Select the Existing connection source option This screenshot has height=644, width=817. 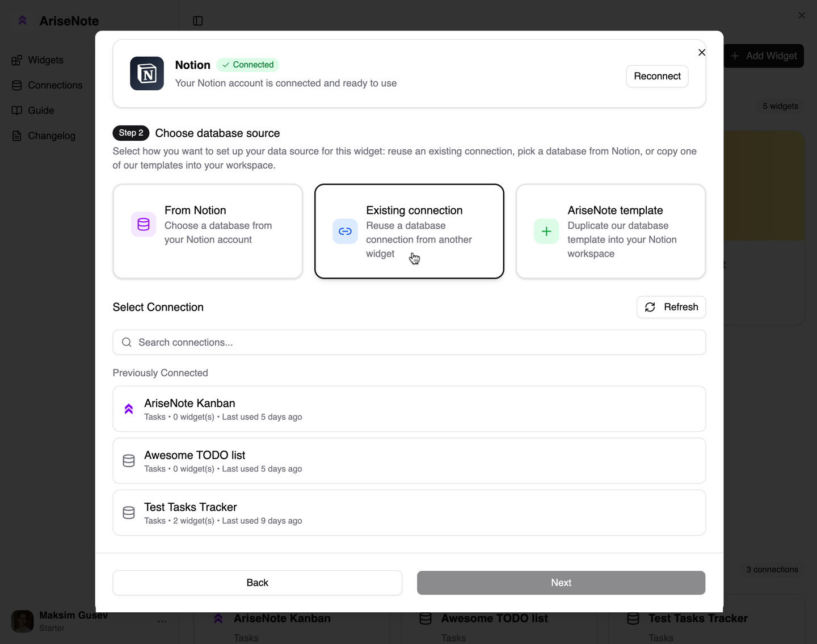point(409,231)
